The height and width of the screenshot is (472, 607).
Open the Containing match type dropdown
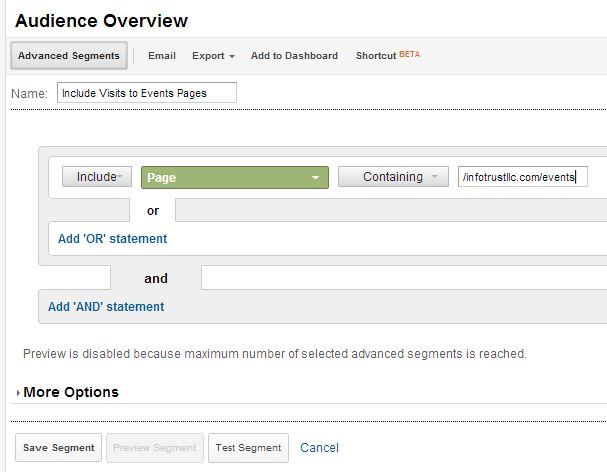pyautogui.click(x=393, y=177)
